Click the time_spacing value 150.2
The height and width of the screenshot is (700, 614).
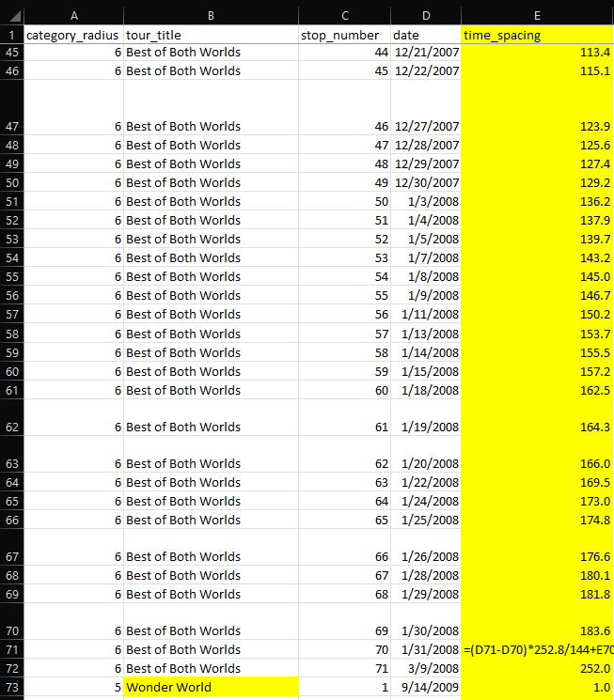[537, 314]
